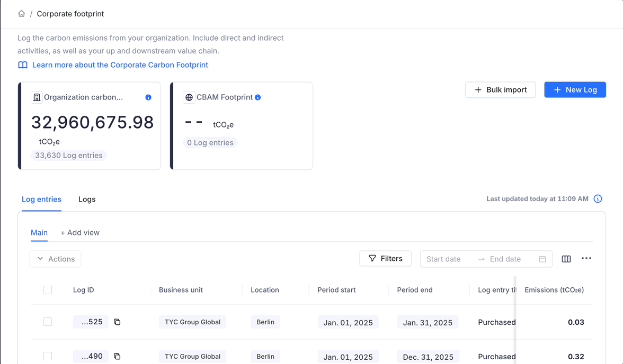
Task: Copy the Log ID ending in 490
Action: point(117,357)
